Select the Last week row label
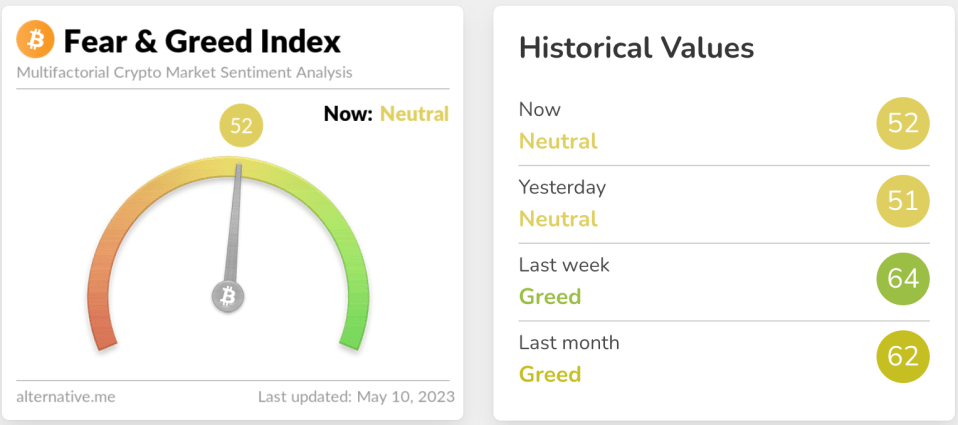Screen dimensions: 958x425 click(x=564, y=265)
